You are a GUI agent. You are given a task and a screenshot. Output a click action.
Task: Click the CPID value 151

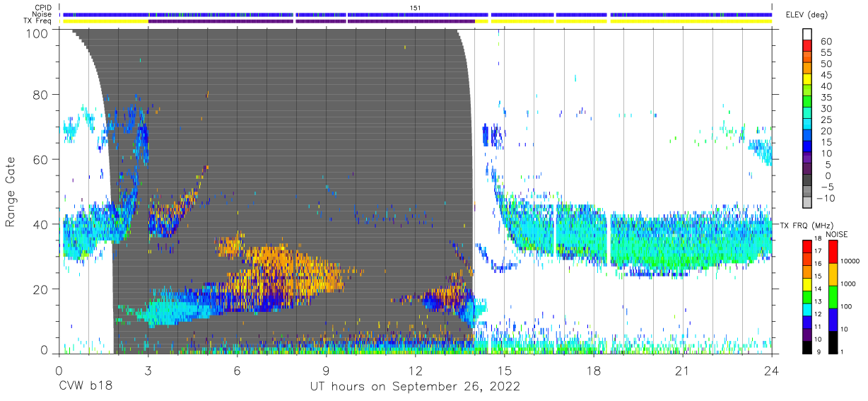pyautogui.click(x=415, y=7)
